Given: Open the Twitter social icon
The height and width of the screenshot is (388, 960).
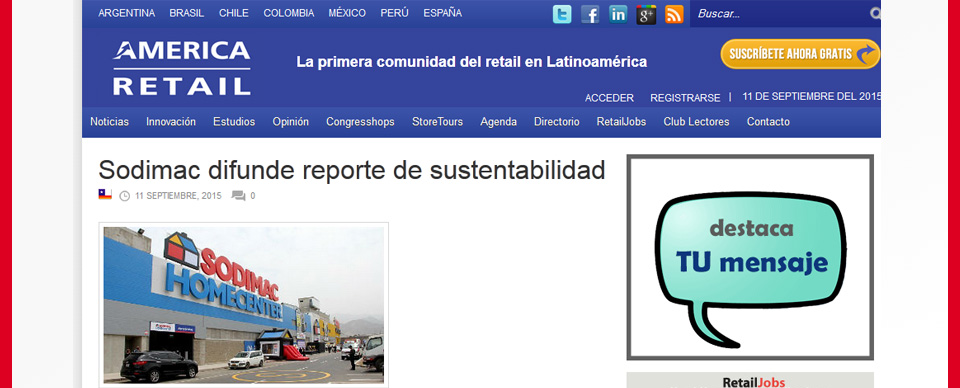Looking at the screenshot, I should [562, 14].
